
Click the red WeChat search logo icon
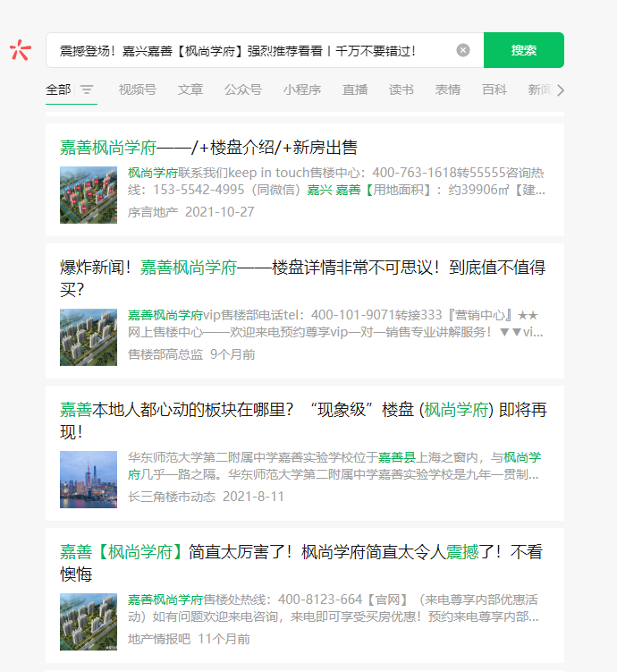[x=21, y=50]
